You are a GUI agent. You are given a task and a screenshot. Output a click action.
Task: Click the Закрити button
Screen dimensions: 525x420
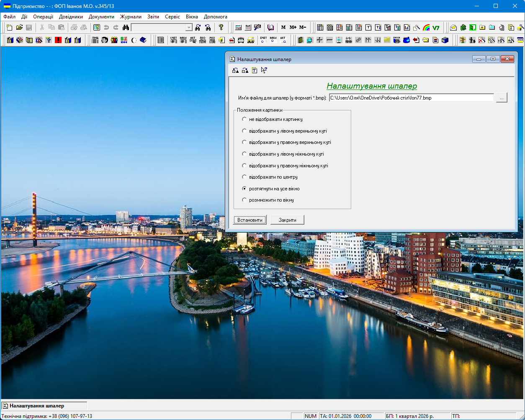click(x=287, y=220)
